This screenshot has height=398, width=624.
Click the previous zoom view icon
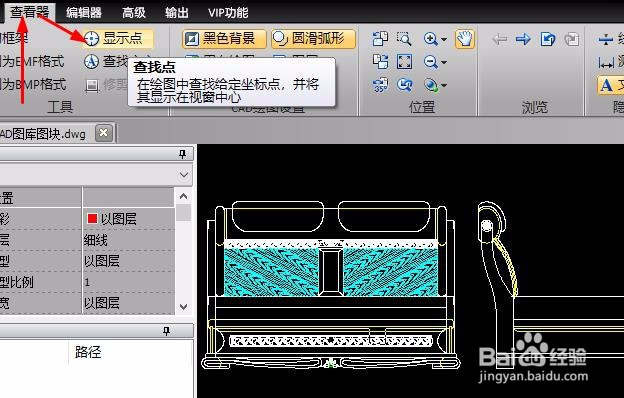pyautogui.click(x=404, y=85)
